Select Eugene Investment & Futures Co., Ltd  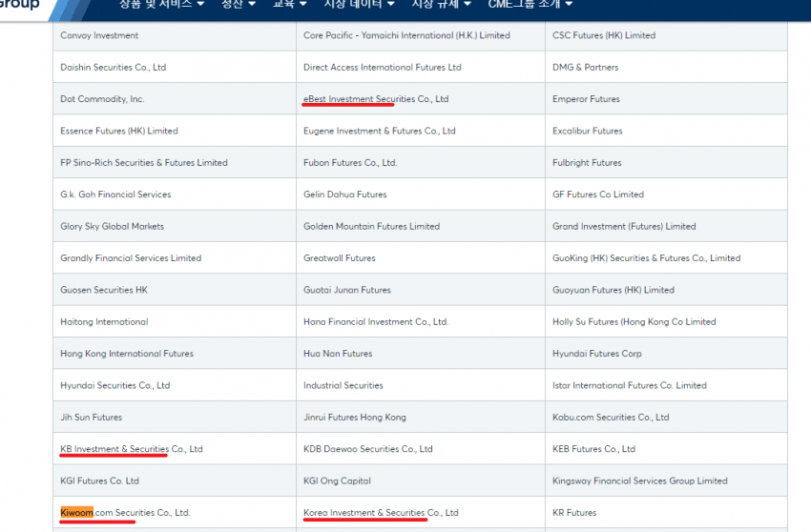pyautogui.click(x=379, y=131)
